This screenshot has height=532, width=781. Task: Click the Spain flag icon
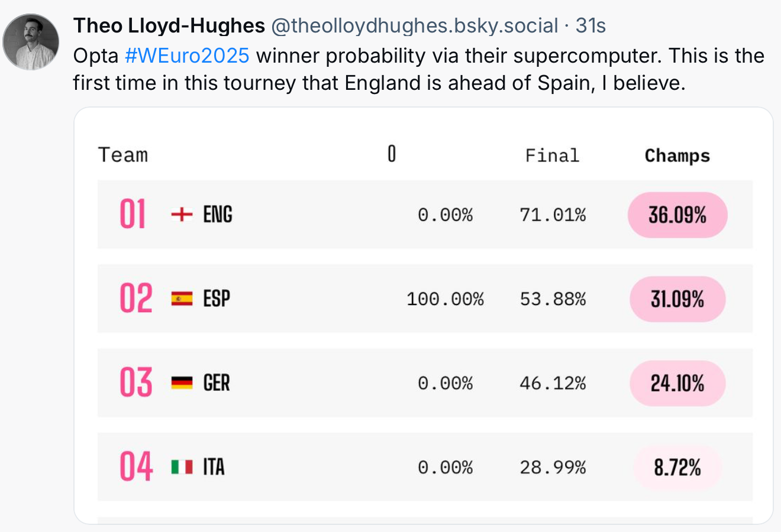[x=182, y=299]
